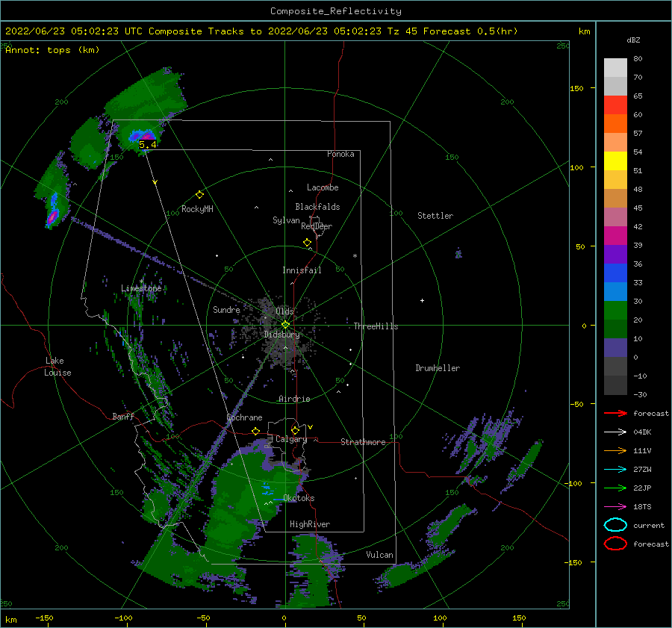The height and width of the screenshot is (628, 672).
Task: Click the Innisfail city label
Action: point(302,270)
